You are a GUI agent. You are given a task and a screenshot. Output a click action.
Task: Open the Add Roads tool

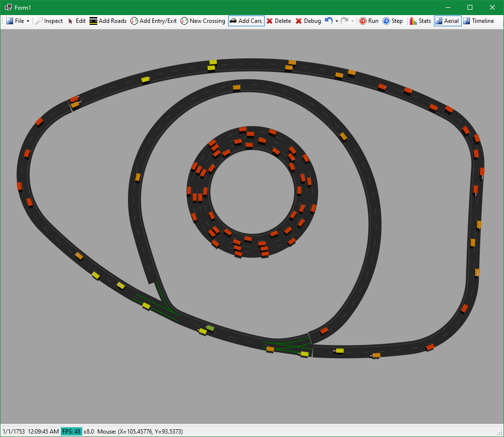(x=108, y=21)
